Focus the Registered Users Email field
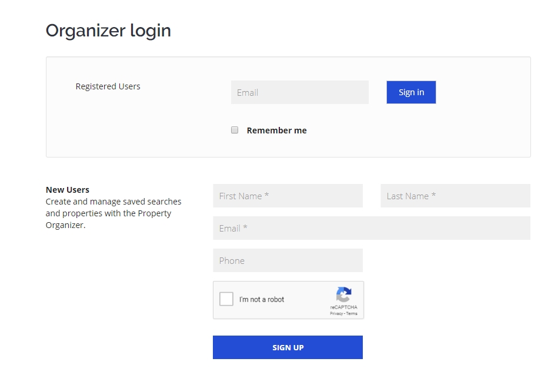Screen dimensions: 541x392 tap(299, 92)
